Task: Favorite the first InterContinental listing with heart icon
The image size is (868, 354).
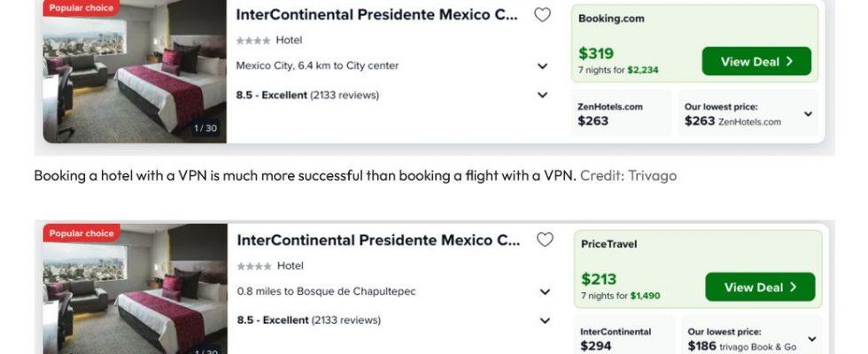Action: pyautogui.click(x=542, y=15)
